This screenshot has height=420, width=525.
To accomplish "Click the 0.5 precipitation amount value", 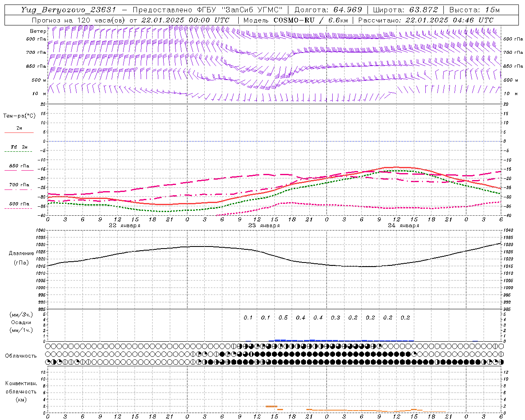I will [x=283, y=318].
